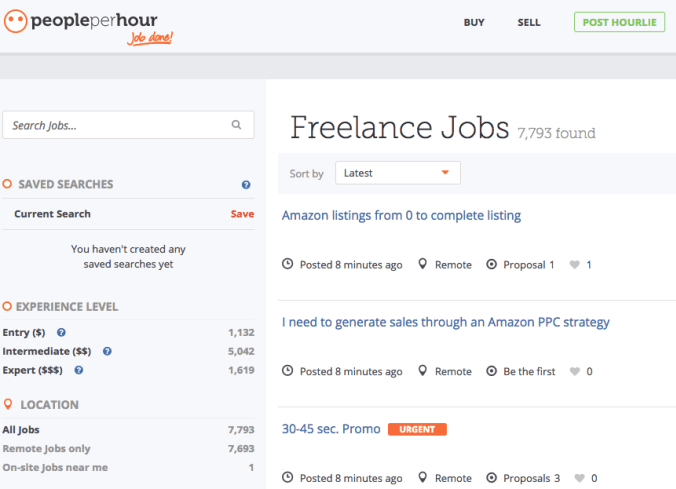The height and width of the screenshot is (489, 676).
Task: Like the Amazon listings job heart icon
Action: pyautogui.click(x=574, y=264)
